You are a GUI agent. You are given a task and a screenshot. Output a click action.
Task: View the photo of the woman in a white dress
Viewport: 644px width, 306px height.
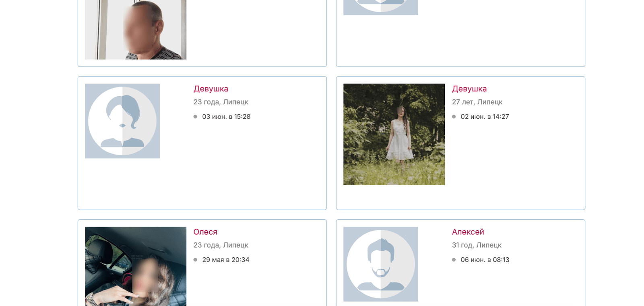(x=394, y=134)
